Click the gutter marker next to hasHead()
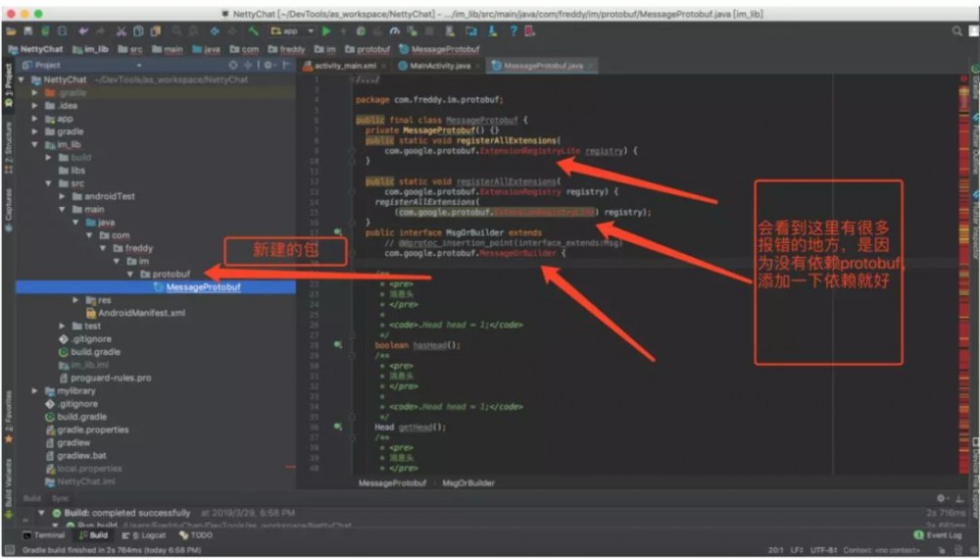 [x=337, y=345]
